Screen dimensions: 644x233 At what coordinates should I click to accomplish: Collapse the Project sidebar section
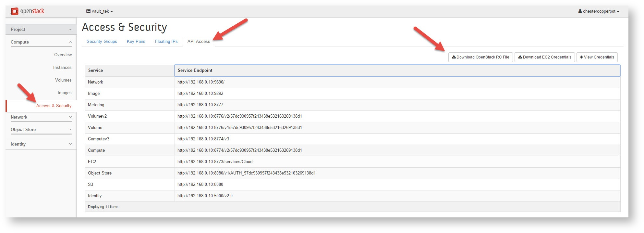coord(41,29)
